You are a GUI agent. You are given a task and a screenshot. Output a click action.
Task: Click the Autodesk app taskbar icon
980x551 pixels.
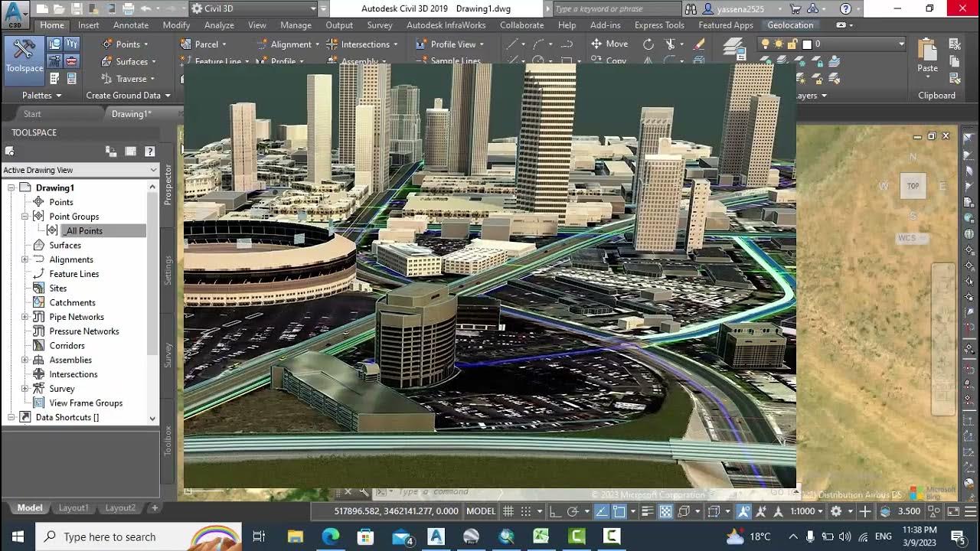436,536
